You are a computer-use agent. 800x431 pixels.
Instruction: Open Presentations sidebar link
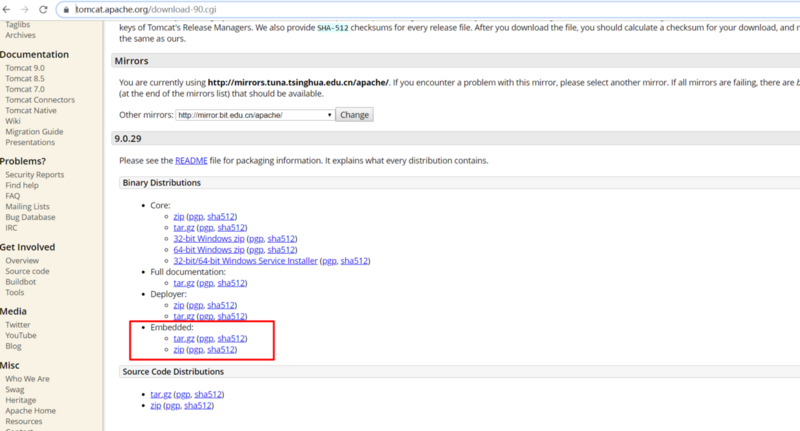[x=30, y=142]
